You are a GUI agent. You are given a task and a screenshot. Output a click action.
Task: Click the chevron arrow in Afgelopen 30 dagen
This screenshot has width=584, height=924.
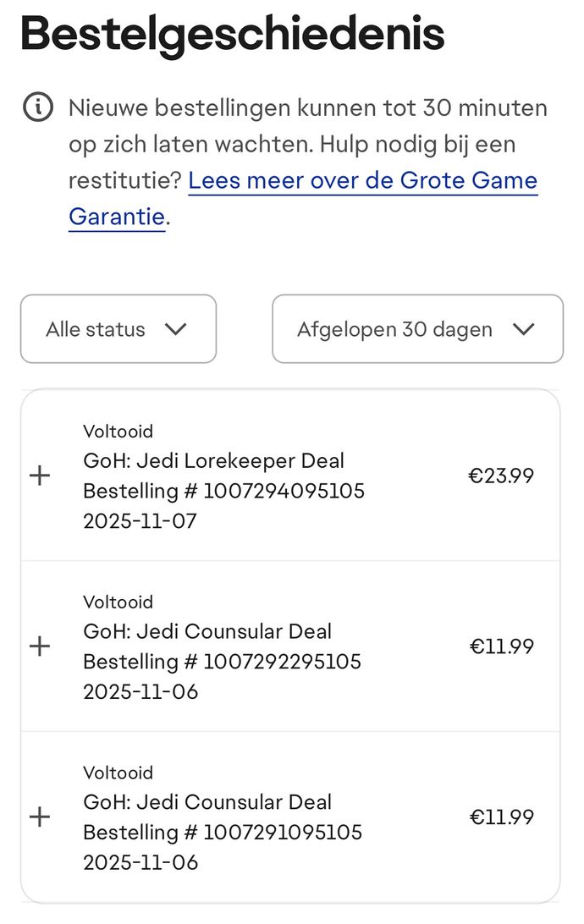tap(524, 329)
